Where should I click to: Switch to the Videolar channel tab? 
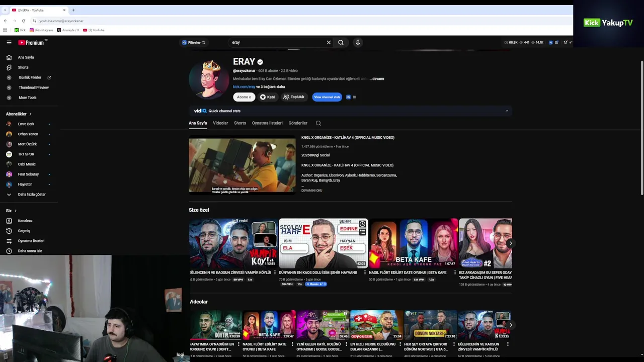[220, 123]
